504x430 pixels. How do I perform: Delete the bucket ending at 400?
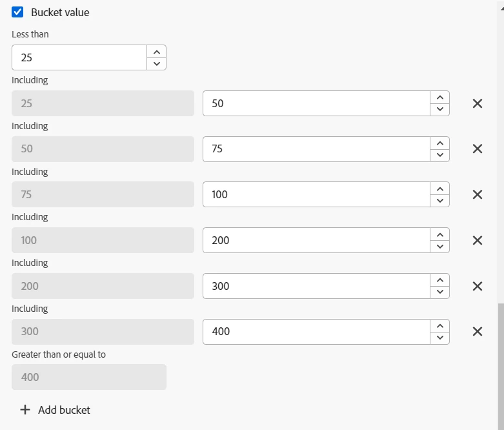[478, 331]
